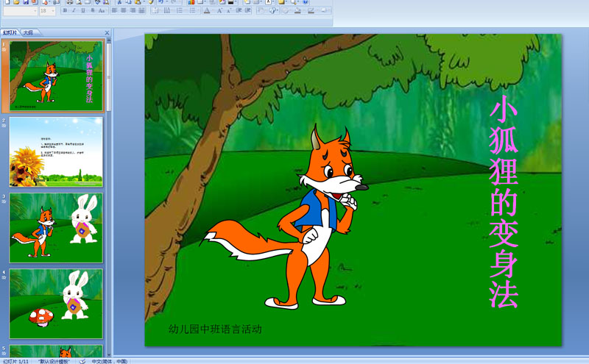Viewport: 589px width, 364px height.
Task: Align text left
Action: [x=115, y=10]
